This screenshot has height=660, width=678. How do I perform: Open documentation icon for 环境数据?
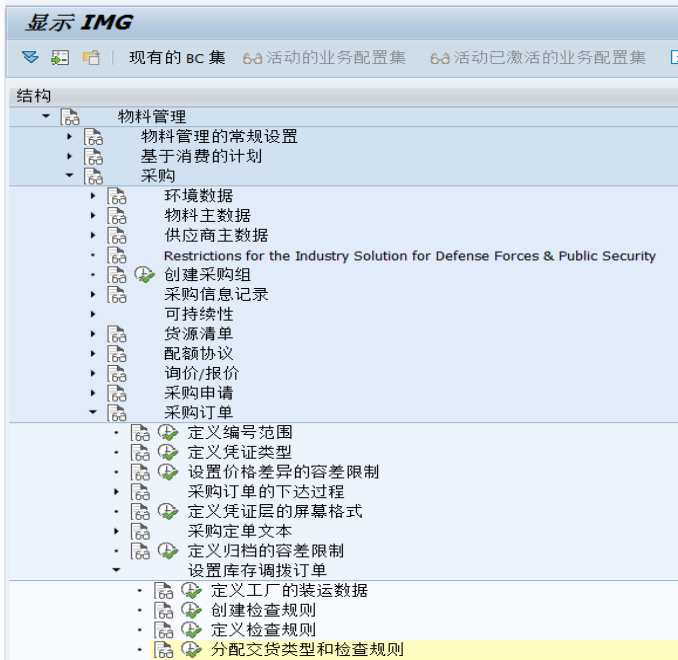click(117, 196)
